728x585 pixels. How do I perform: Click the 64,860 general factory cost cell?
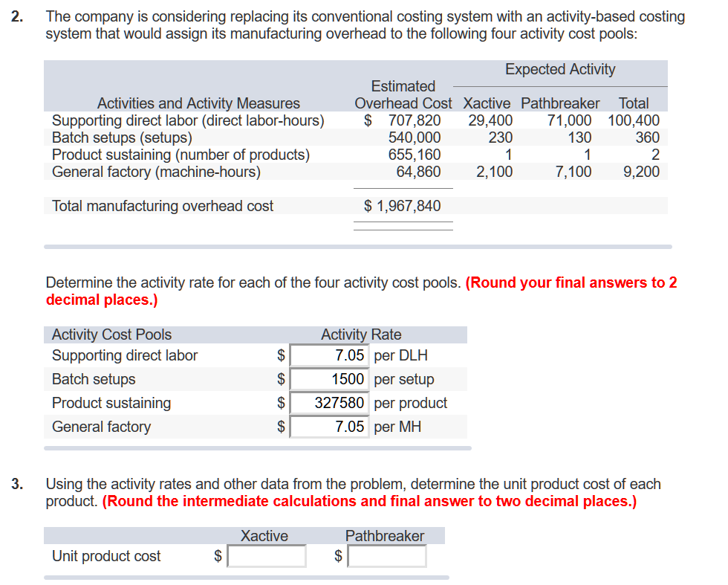point(418,172)
